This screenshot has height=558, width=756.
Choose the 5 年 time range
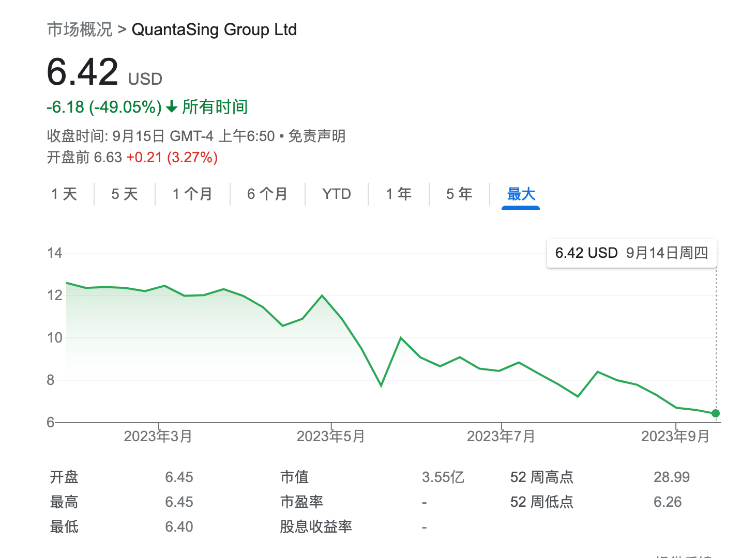pyautogui.click(x=459, y=194)
